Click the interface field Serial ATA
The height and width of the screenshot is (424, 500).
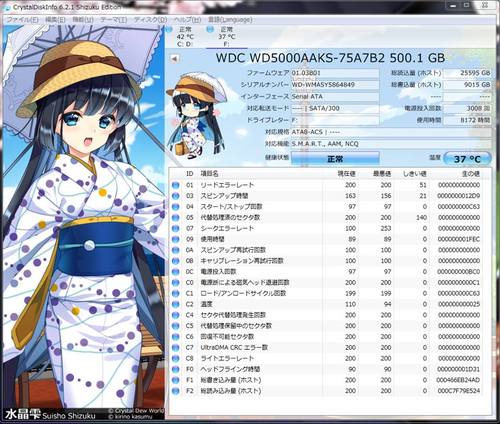[335, 97]
